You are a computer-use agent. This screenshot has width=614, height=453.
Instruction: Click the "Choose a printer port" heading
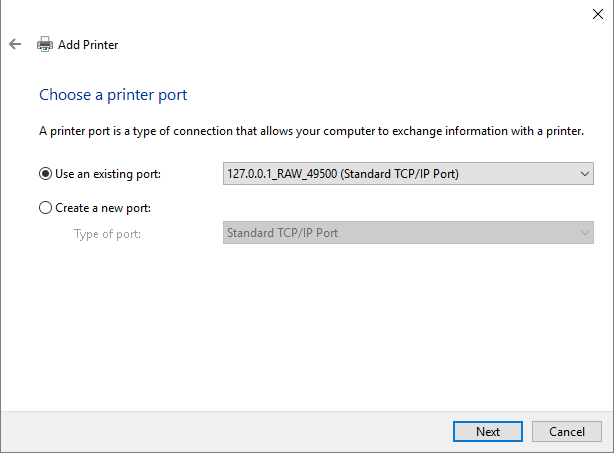click(113, 95)
